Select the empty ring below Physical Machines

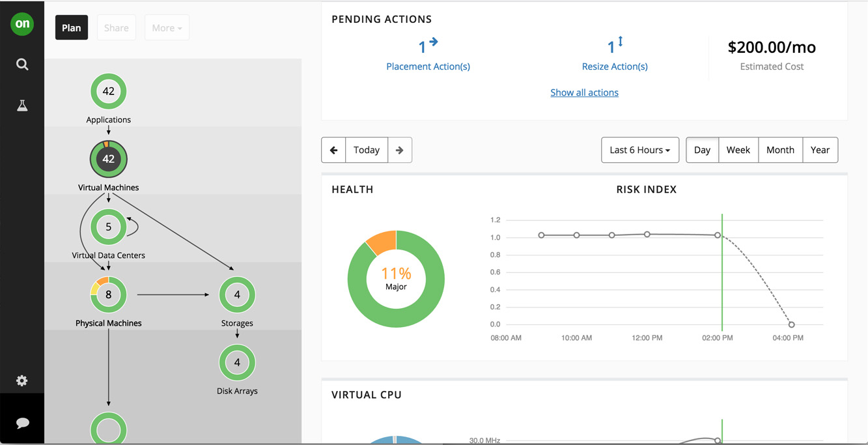tap(109, 429)
